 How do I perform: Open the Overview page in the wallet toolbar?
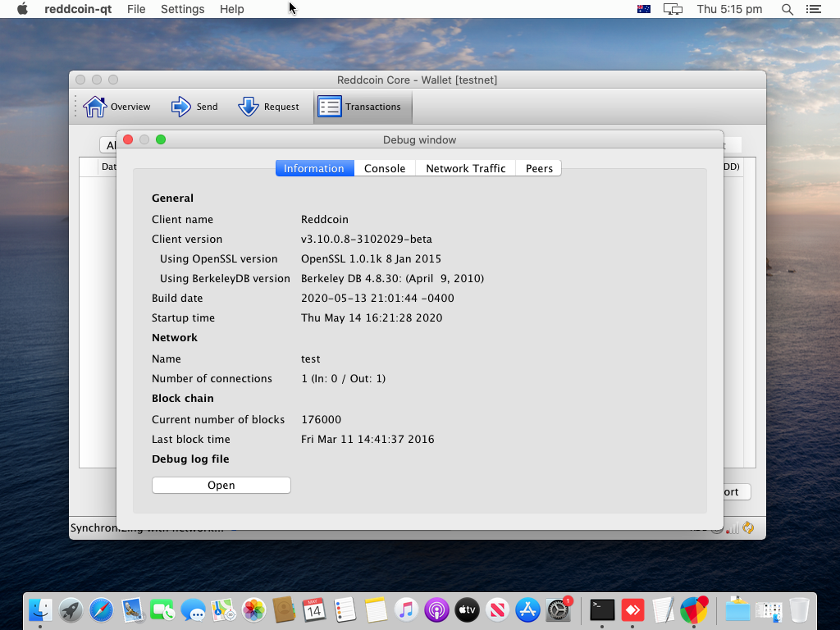coord(116,107)
